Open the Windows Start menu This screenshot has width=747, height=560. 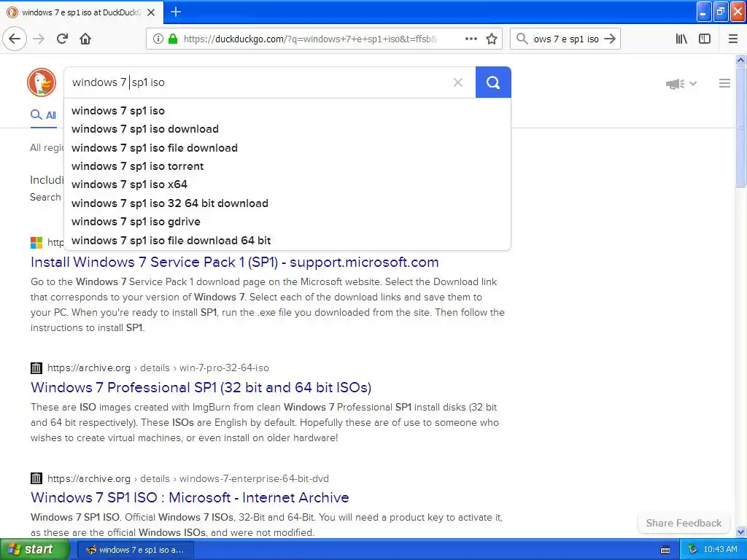coord(34,550)
